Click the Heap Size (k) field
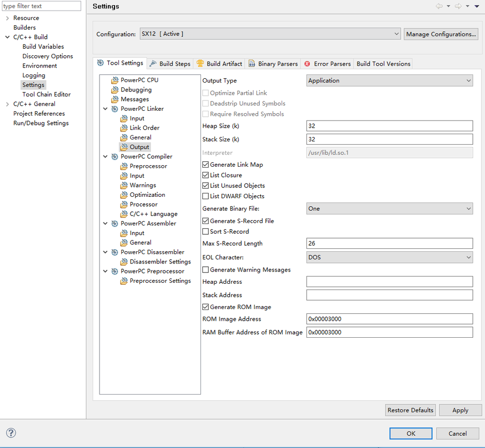The height and width of the screenshot is (448, 485). point(389,126)
